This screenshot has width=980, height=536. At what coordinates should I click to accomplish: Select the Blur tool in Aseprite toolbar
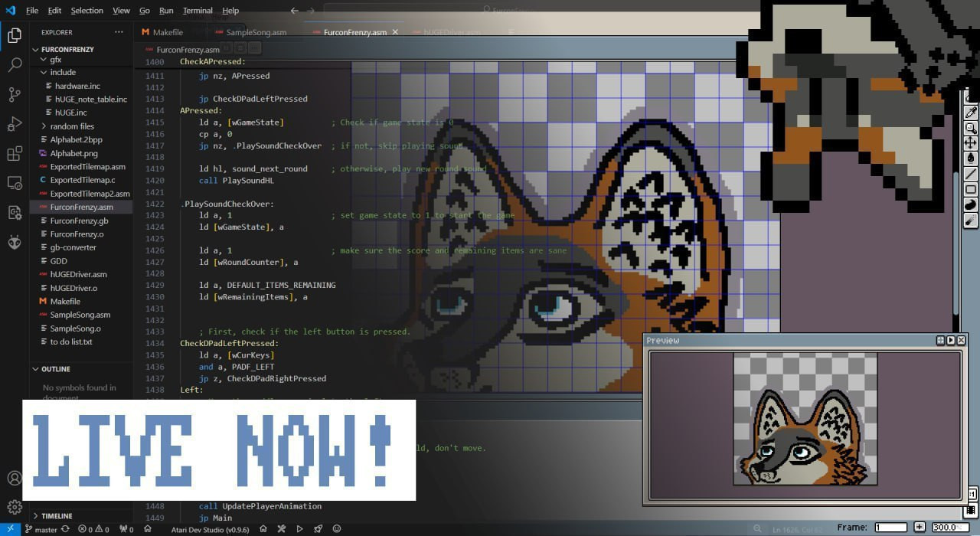tap(971, 221)
